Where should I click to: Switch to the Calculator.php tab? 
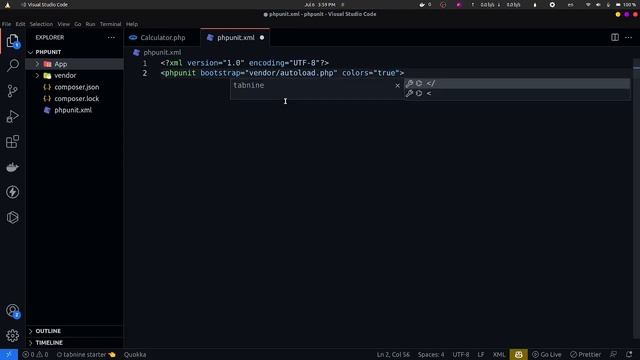point(162,38)
